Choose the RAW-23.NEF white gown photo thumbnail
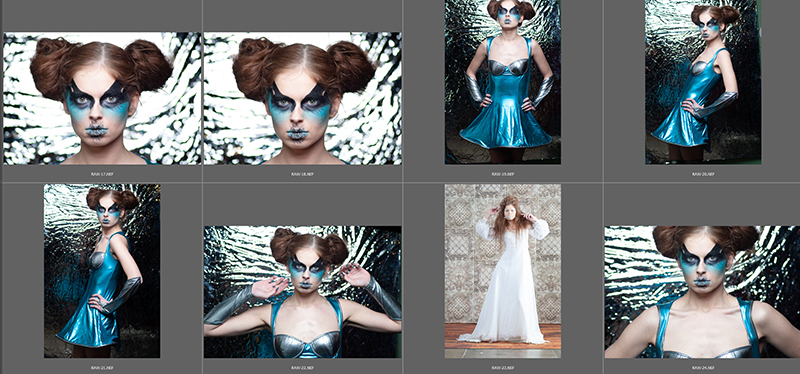 503,271
